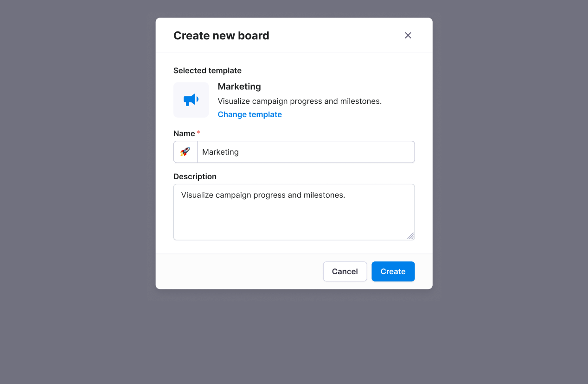This screenshot has height=384, width=588.
Task: Grab the Description textarea resize handle
Action: click(x=410, y=236)
